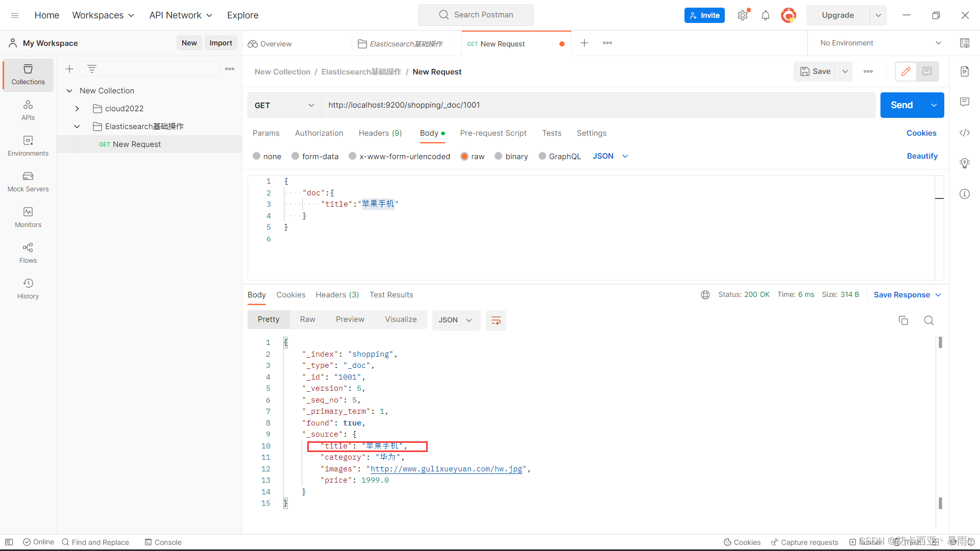
Task: Open the Environments sidebar panel
Action: pos(28,146)
